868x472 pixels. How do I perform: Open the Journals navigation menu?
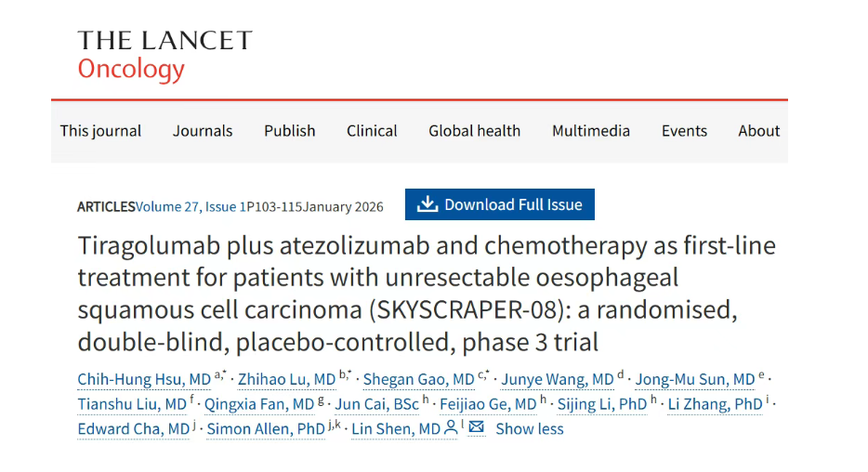click(203, 131)
